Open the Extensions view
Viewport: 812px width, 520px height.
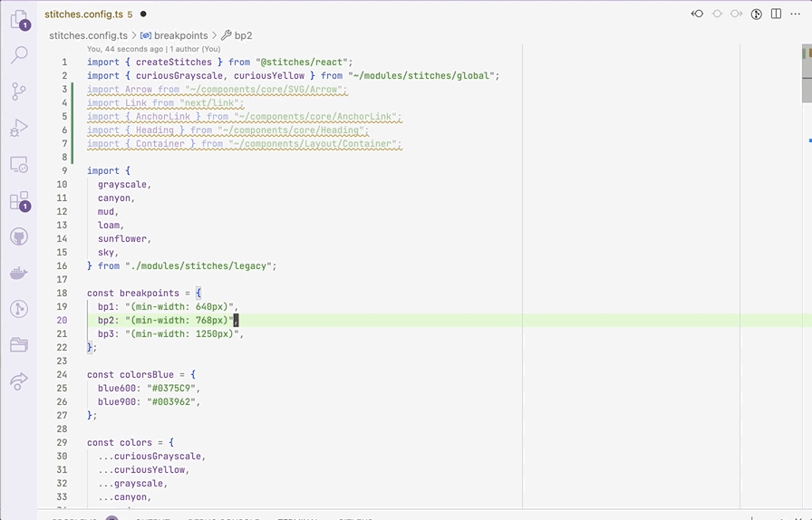click(x=18, y=200)
